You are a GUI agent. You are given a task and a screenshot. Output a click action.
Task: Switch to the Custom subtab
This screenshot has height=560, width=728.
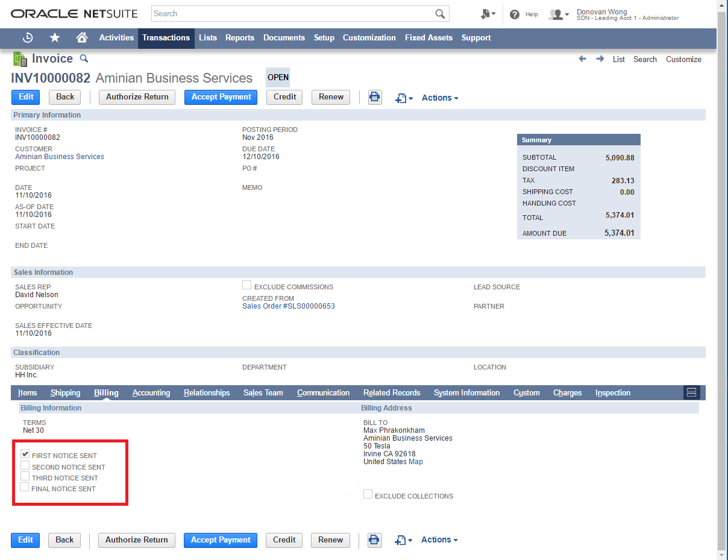[527, 392]
